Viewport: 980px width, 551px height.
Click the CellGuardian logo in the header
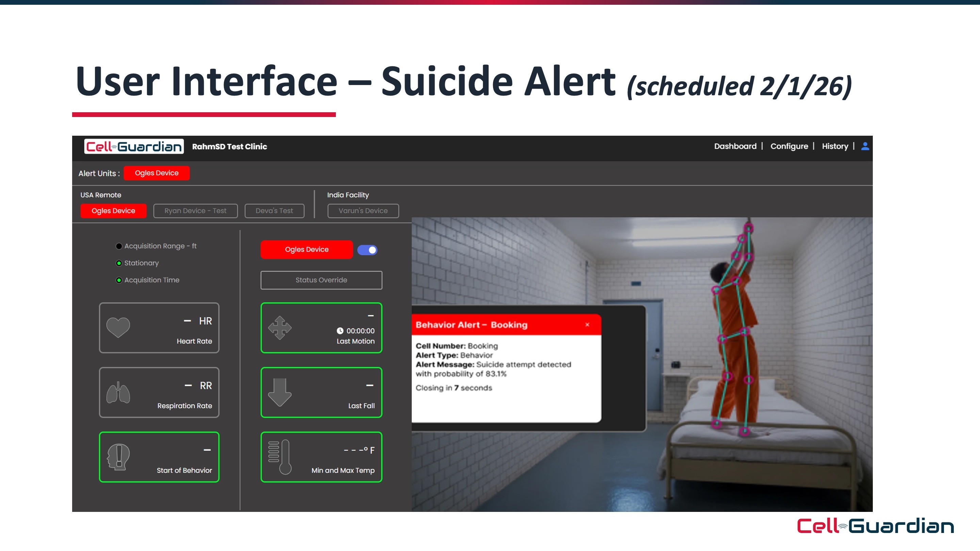pos(134,146)
